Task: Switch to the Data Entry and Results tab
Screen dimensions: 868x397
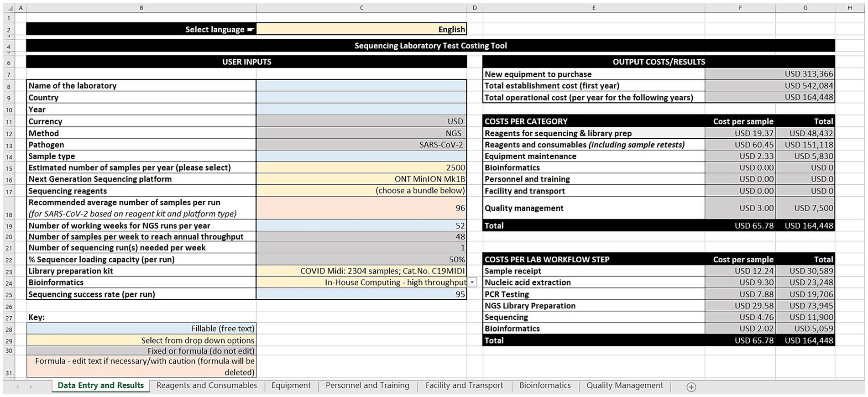Action: tap(101, 386)
